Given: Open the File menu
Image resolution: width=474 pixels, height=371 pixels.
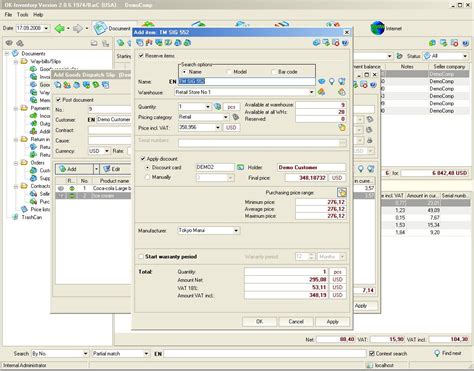Looking at the screenshot, I should [8, 15].
